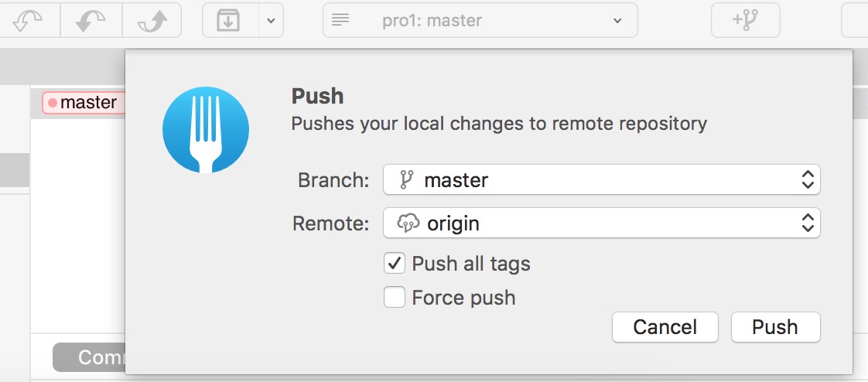Expand the pro1: master status selector
Screen dimensions: 868x382
[x=480, y=20]
